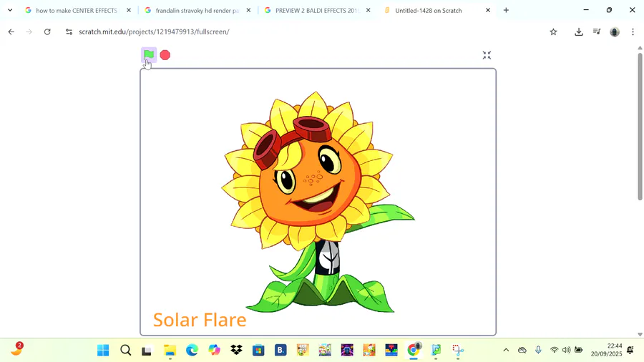Viewport: 644px width, 362px height.
Task: Open Windows Search from taskbar
Action: pos(126,350)
